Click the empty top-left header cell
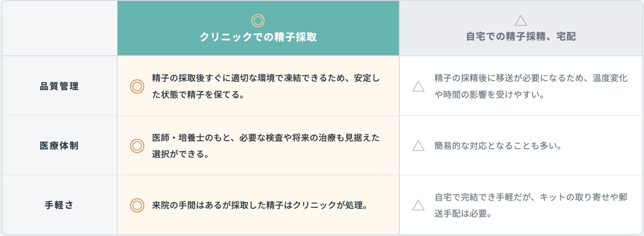This screenshot has height=236, width=644. coord(60,28)
